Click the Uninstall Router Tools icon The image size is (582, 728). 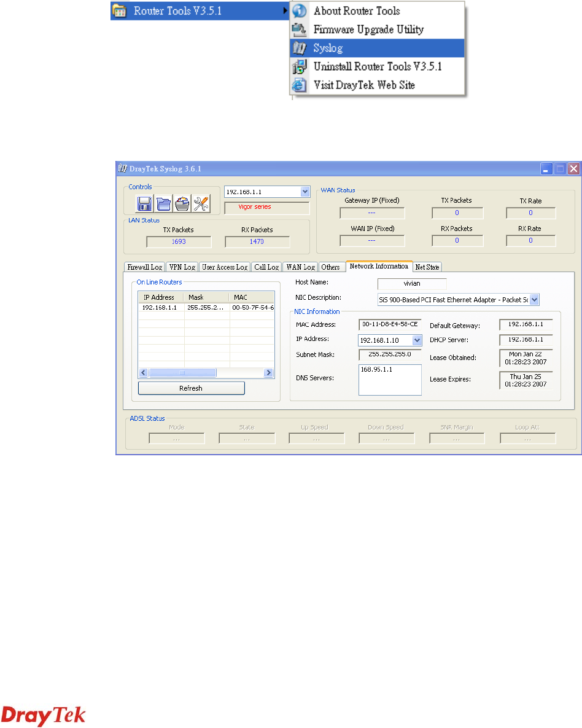coord(300,66)
